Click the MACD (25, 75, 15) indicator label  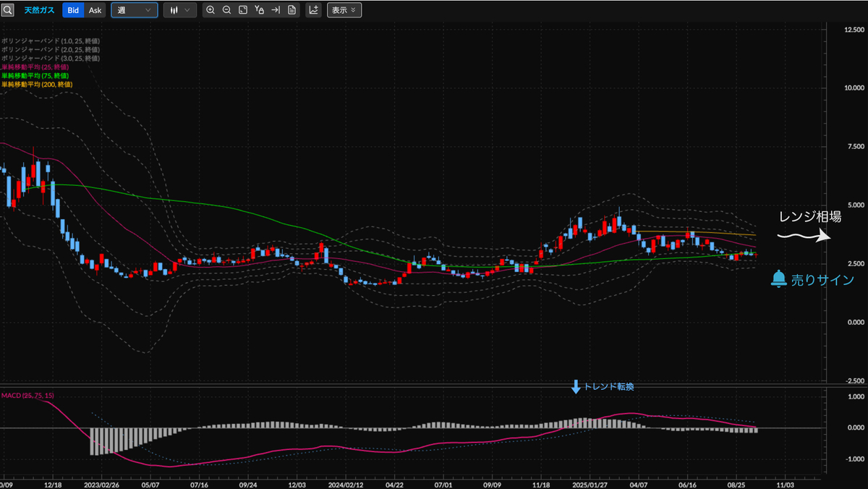point(28,396)
